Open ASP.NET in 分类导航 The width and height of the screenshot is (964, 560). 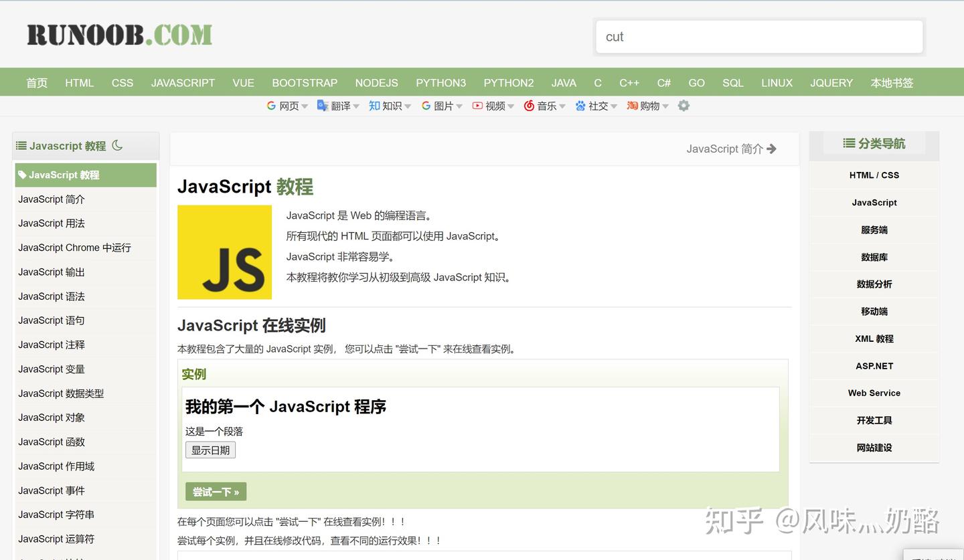tap(874, 367)
